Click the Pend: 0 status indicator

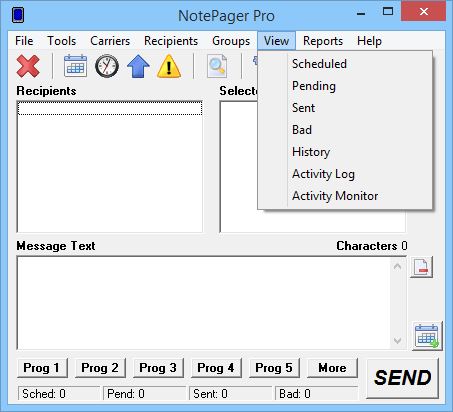pyautogui.click(x=144, y=394)
